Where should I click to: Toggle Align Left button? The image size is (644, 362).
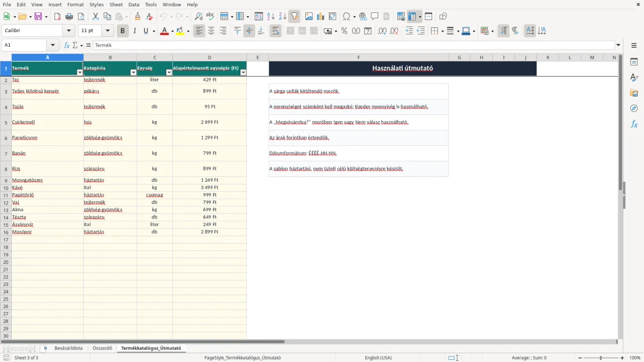point(199,31)
